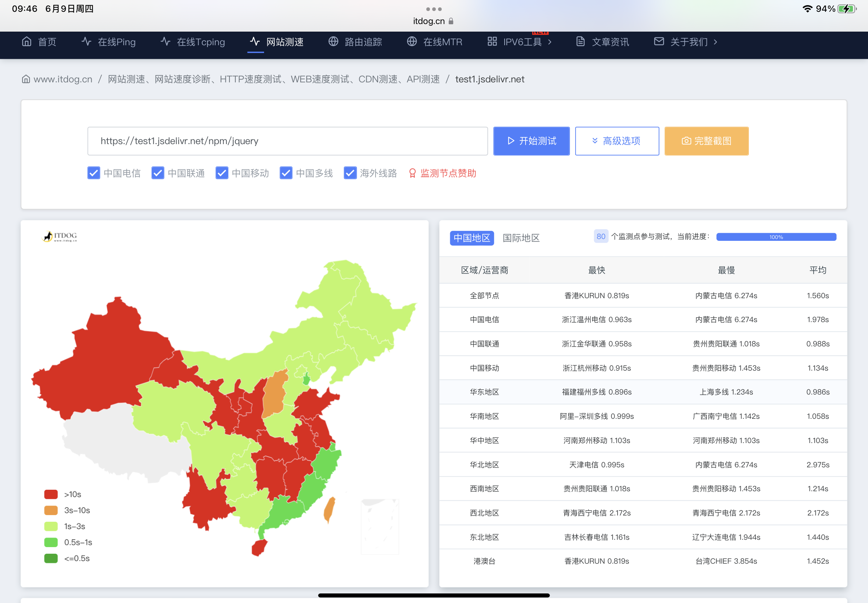Image resolution: width=868 pixels, height=603 pixels.
Task: Click the 台湾CHIEF 3.854s cell
Action: 726,561
